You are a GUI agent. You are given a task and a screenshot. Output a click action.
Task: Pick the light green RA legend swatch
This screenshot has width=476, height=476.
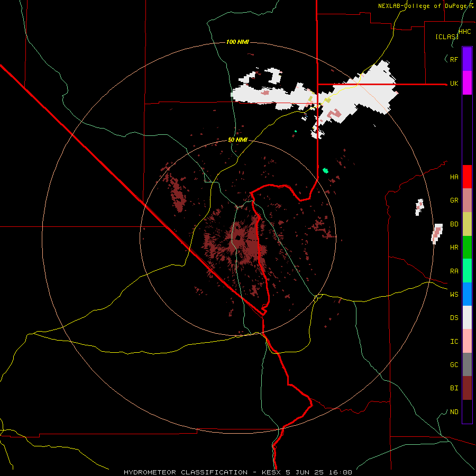(467, 271)
